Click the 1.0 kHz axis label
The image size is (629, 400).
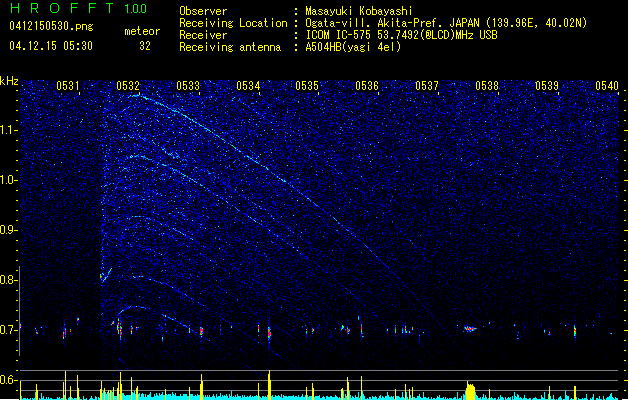tap(9, 180)
